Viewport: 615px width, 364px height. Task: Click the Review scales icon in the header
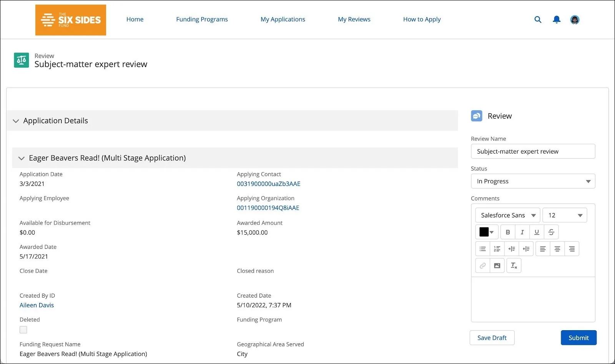pyautogui.click(x=22, y=60)
